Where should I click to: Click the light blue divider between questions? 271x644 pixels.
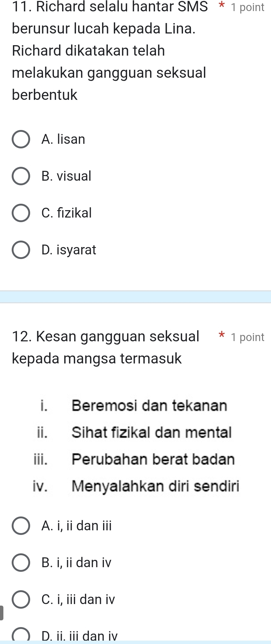coord(135,297)
